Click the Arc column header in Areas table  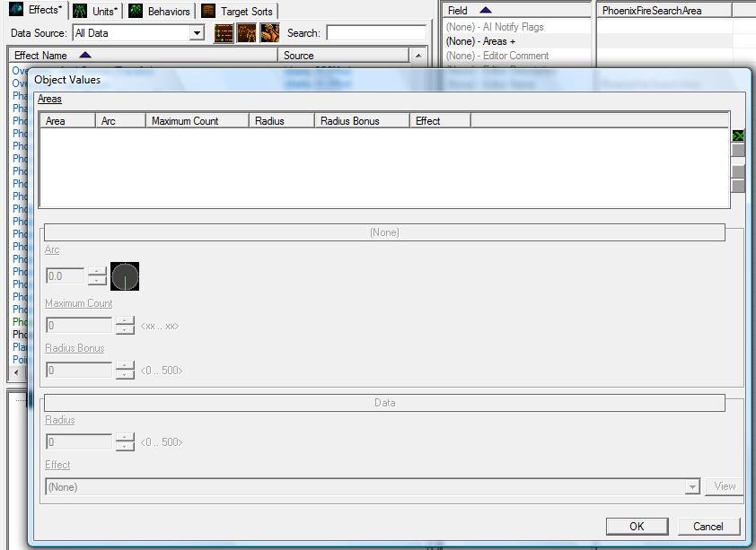click(x=120, y=121)
